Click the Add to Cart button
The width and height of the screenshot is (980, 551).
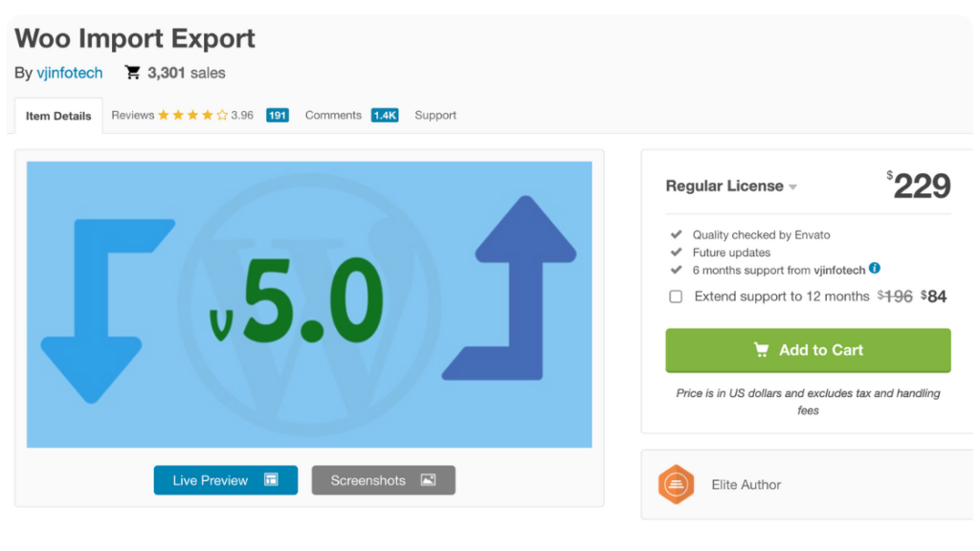(x=808, y=350)
